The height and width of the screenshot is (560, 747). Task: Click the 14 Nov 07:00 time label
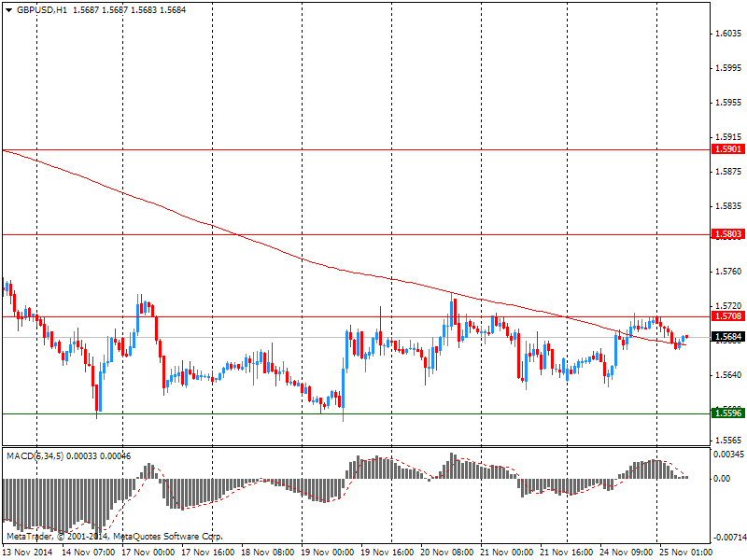pos(88,553)
